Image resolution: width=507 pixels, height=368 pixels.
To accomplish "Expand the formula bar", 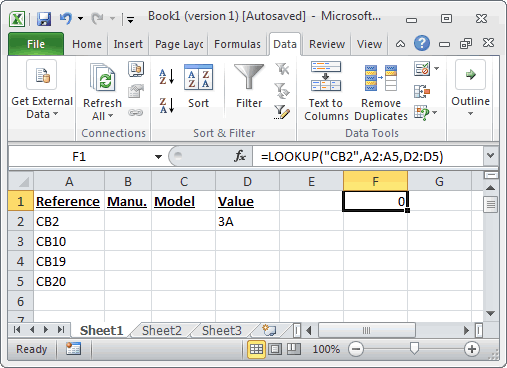I will (x=490, y=155).
